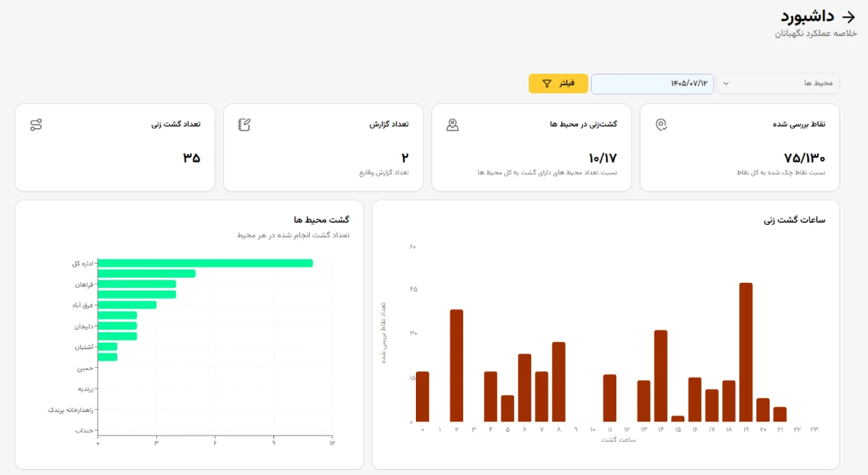Viewport: 868px width, 475px height.
Task: Click the bar at hour ۸ in ساعات گشت زنی
Action: (x=558, y=382)
